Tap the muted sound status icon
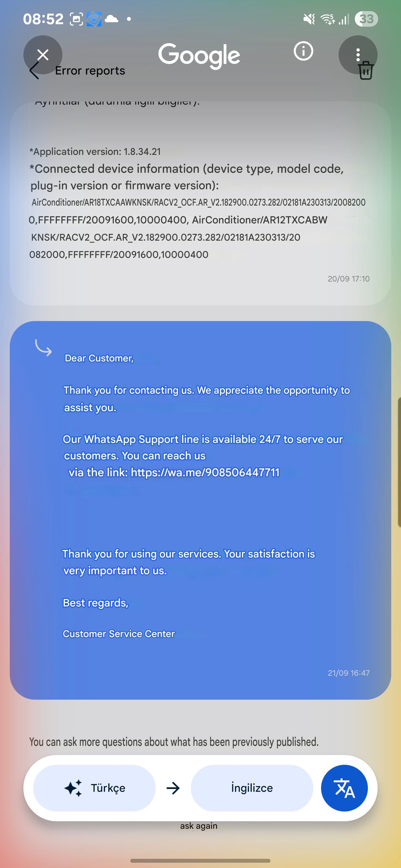 point(309,19)
